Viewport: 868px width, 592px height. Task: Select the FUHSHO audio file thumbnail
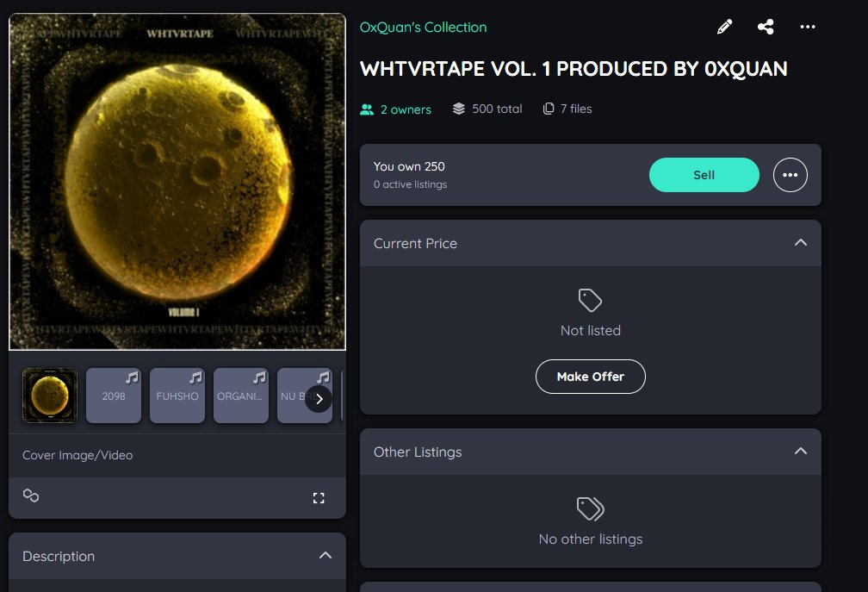[177, 396]
